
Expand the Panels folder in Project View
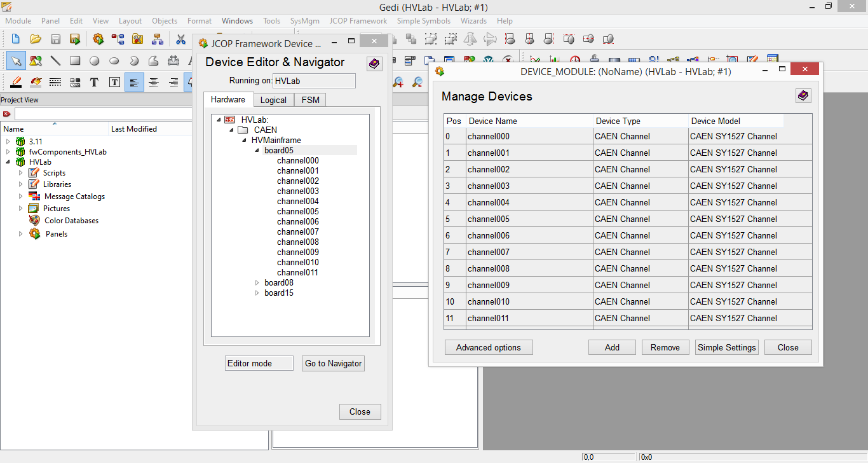click(20, 233)
